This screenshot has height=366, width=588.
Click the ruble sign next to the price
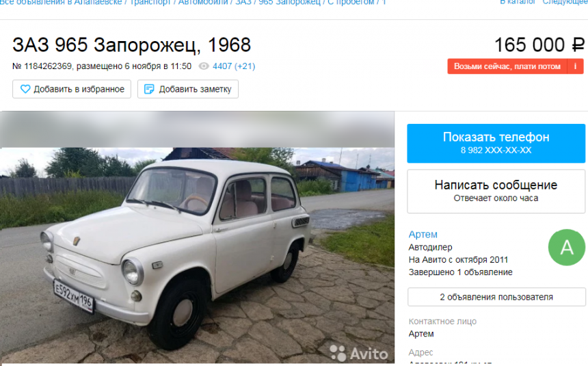[578, 45]
